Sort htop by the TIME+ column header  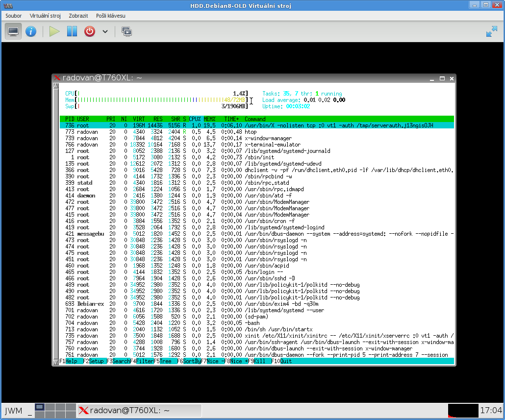click(x=231, y=119)
